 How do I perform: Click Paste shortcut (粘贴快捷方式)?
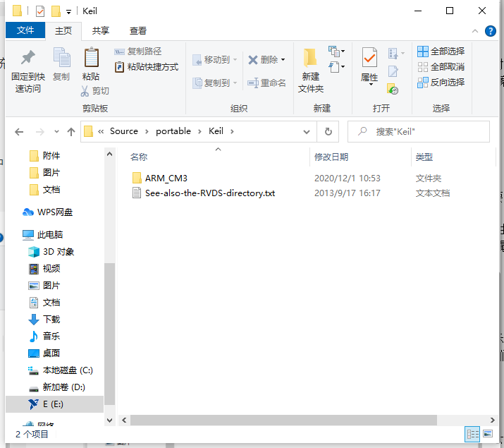147,67
